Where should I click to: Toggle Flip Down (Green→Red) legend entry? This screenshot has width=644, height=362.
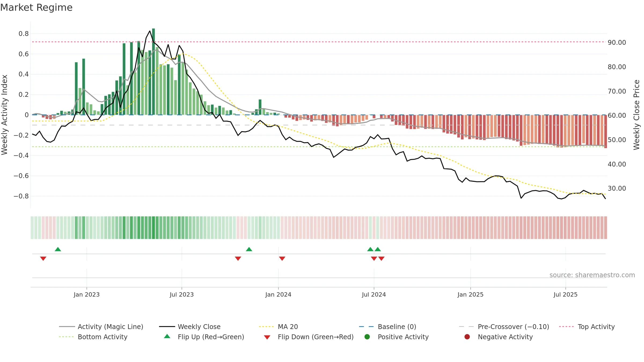(309, 337)
